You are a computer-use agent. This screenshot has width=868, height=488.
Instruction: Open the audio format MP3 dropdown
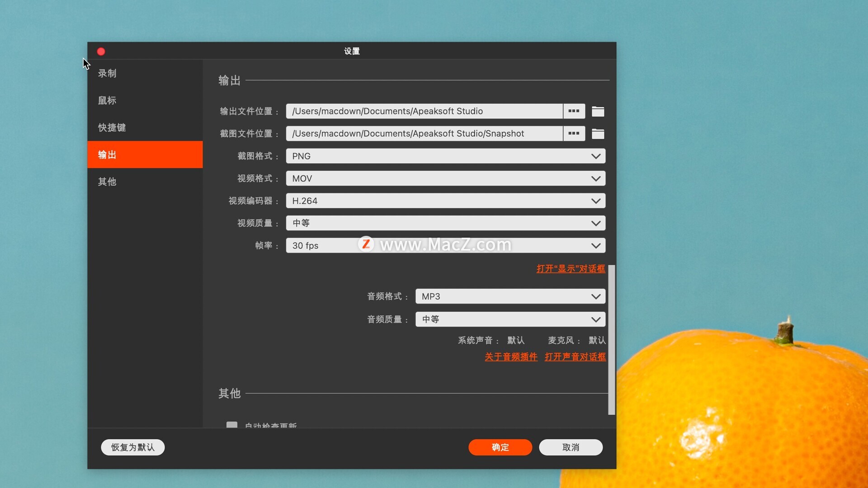(x=510, y=296)
